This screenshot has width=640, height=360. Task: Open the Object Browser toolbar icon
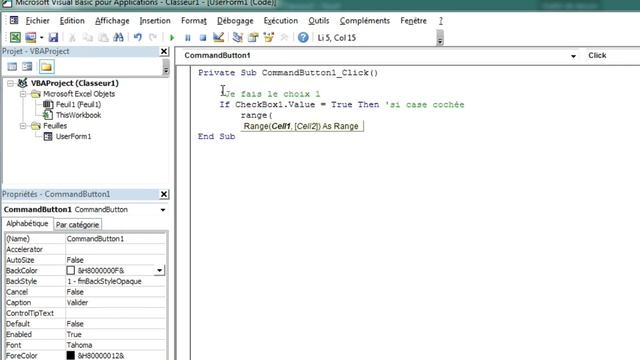269,38
